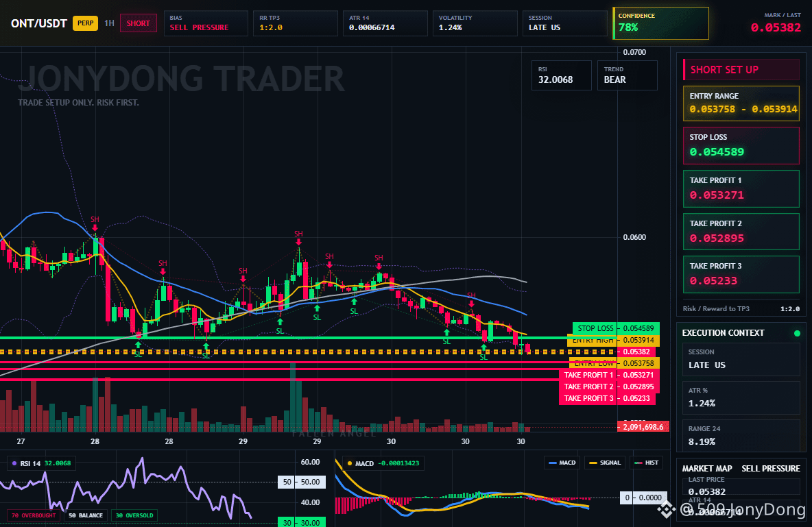
Task: Click the LAST PRICE 0.05382 box in Market Map
Action: click(x=741, y=486)
